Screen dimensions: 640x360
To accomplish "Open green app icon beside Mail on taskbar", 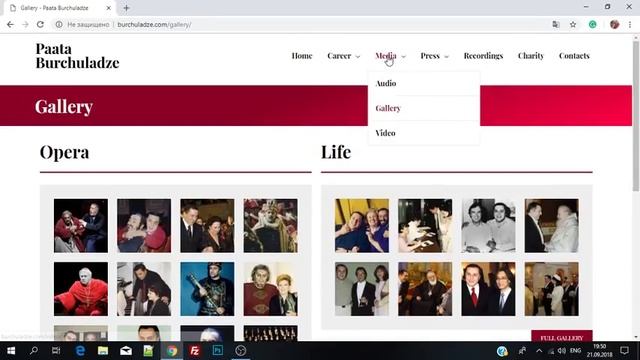I will 149,351.
